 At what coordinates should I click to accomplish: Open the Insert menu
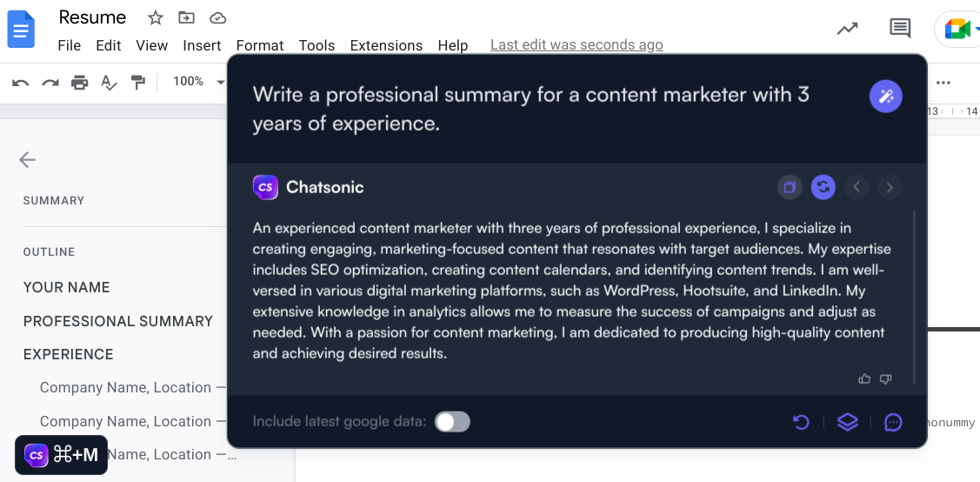(x=202, y=45)
